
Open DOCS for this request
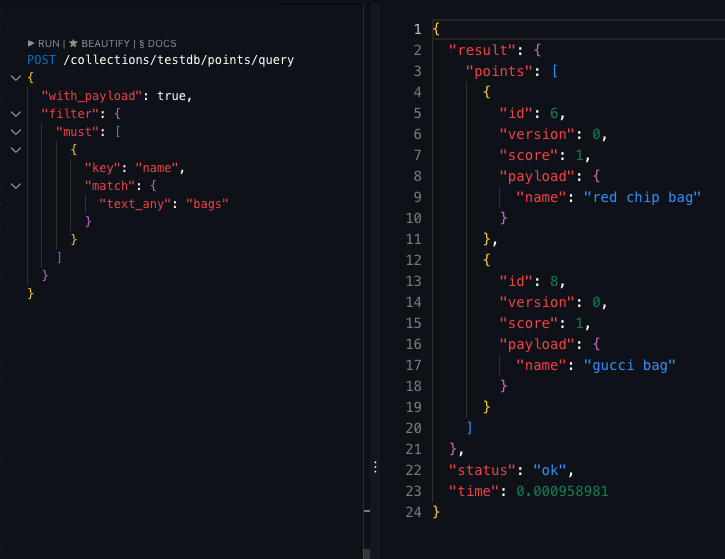point(156,44)
